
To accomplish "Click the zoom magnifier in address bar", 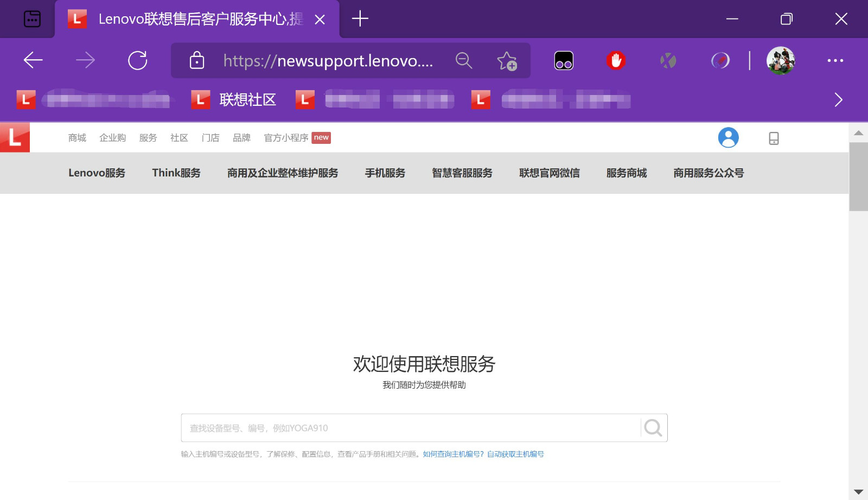I will (464, 60).
